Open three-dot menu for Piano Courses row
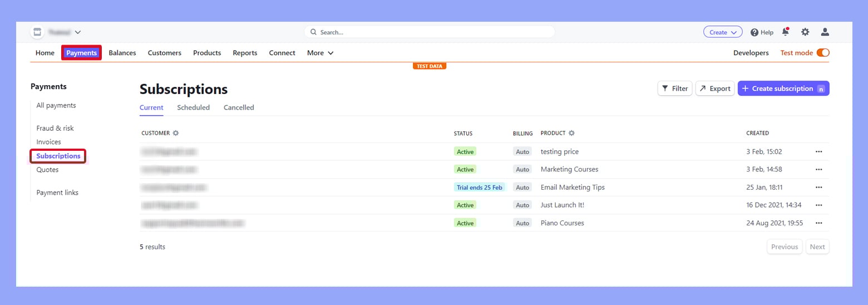This screenshot has height=305, width=868. point(818,223)
